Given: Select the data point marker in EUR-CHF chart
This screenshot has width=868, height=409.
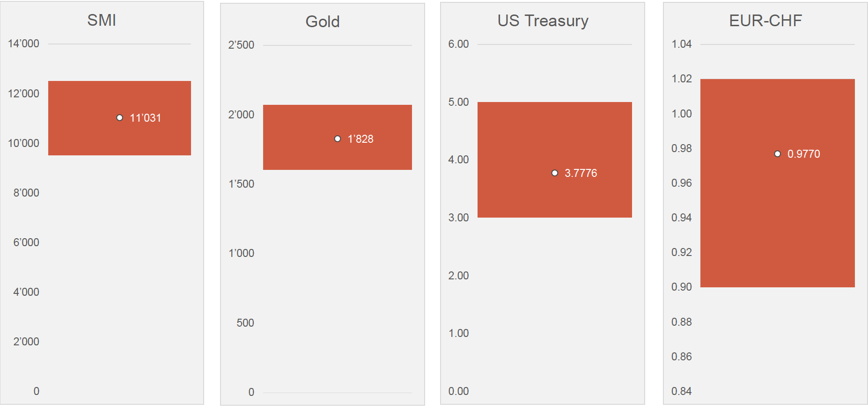Looking at the screenshot, I should coord(778,154).
